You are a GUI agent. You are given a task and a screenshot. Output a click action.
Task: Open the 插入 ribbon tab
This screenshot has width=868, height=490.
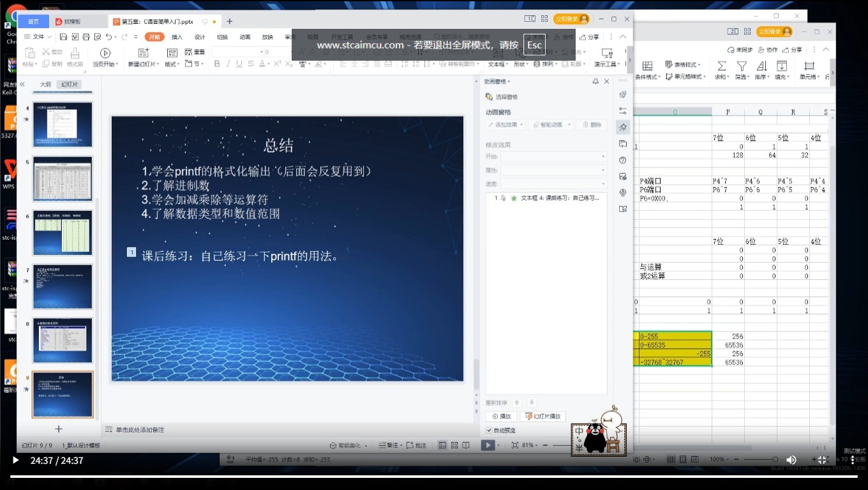pos(177,37)
